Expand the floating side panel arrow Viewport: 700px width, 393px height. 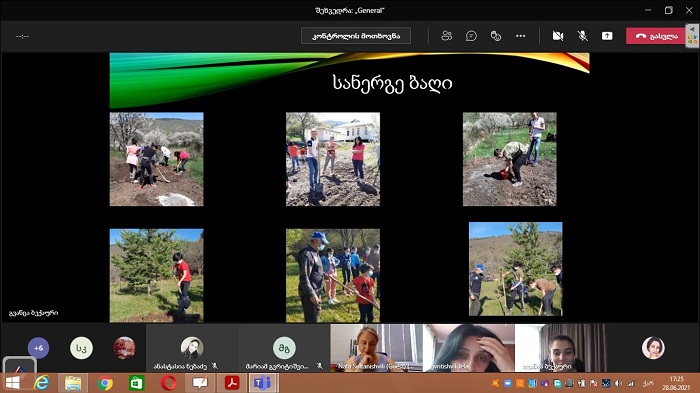692,29
